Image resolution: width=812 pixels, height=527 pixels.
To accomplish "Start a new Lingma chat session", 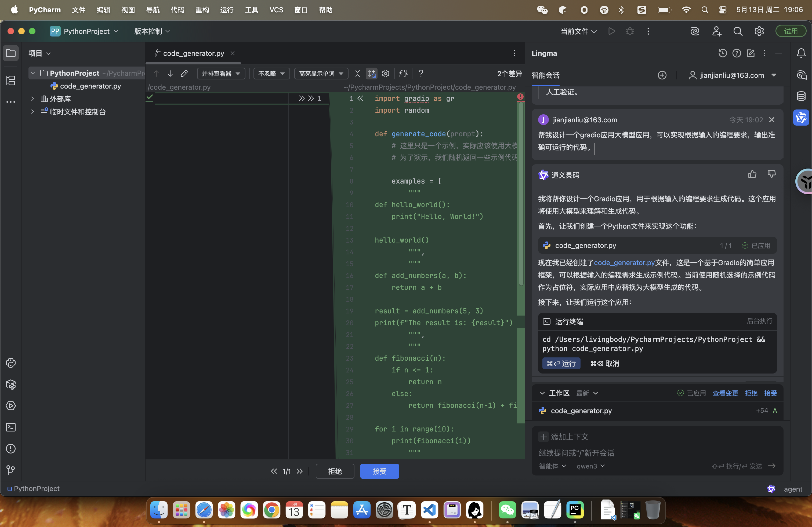I will 662,75.
